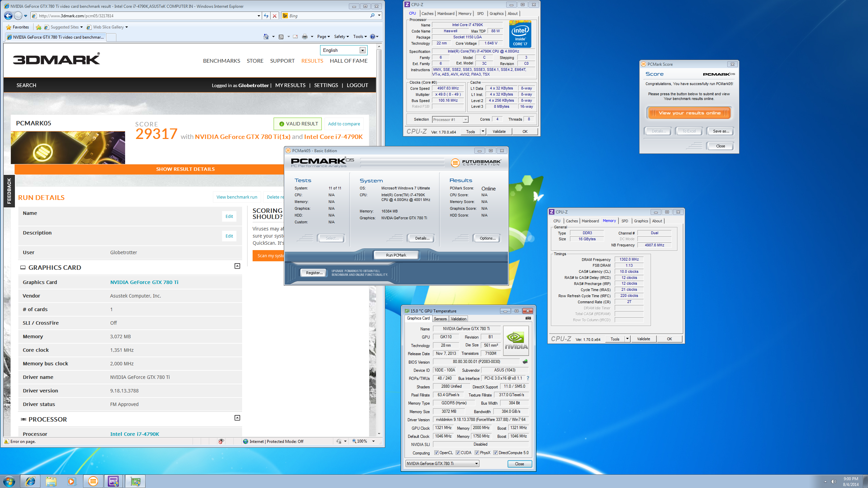Open Windows Media Player from the taskbar
868x488 pixels.
coord(72,481)
